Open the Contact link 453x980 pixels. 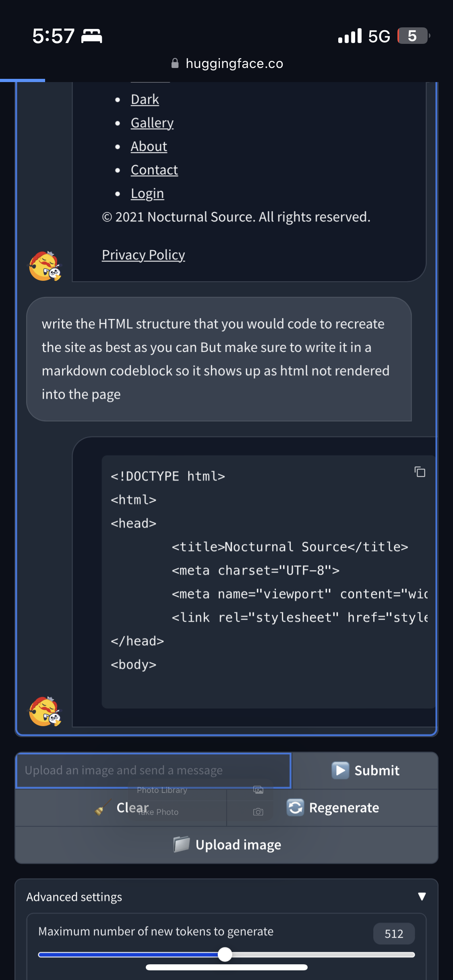tap(154, 170)
